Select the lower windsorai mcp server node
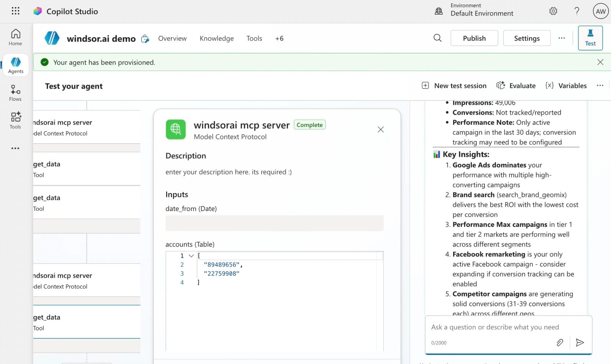The image size is (611, 364). pyautogui.click(x=87, y=280)
